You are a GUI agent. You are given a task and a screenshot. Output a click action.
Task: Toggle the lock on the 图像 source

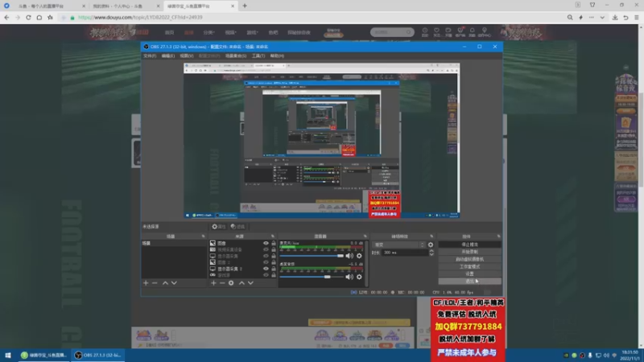coord(274,244)
